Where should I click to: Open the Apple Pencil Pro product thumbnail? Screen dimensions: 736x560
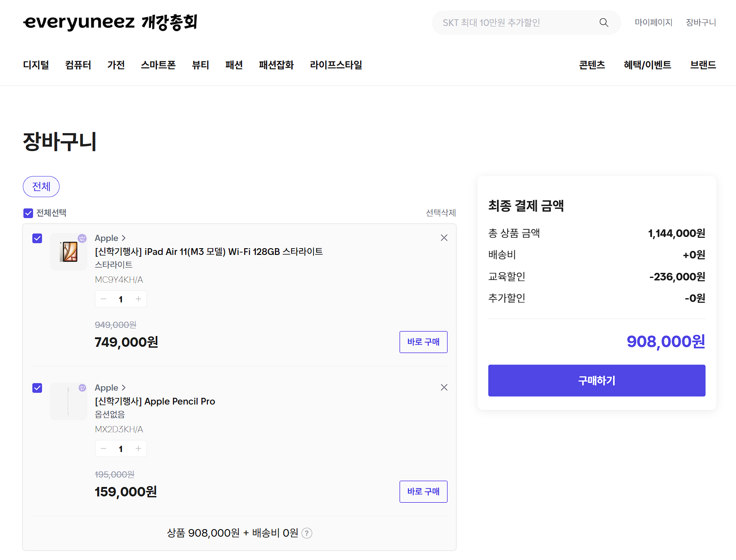point(69,401)
